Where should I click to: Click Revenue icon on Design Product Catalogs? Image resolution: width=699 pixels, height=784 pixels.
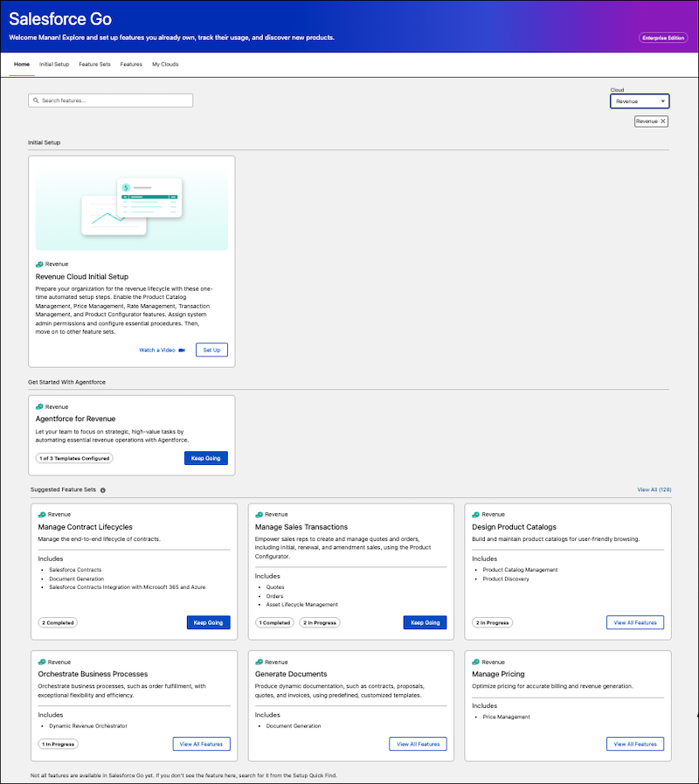(476, 515)
